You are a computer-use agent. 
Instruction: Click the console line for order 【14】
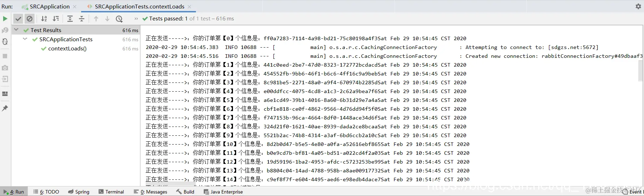pos(307,179)
